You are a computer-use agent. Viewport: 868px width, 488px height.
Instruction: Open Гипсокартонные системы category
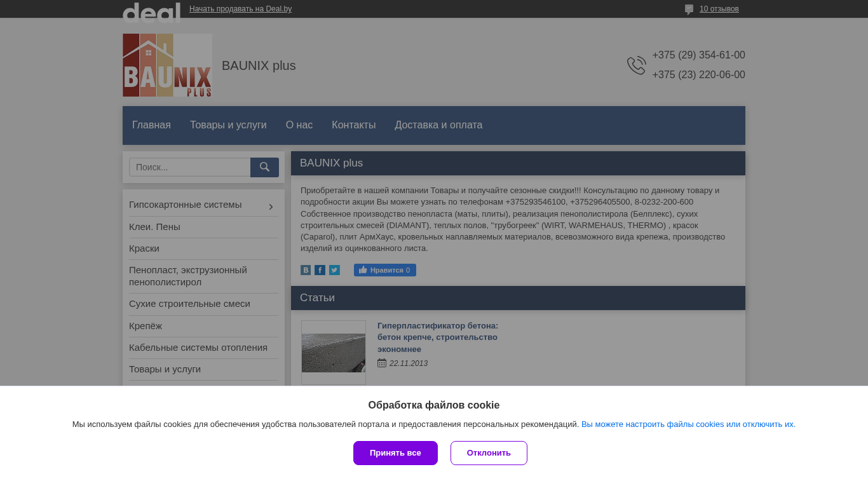click(186, 205)
